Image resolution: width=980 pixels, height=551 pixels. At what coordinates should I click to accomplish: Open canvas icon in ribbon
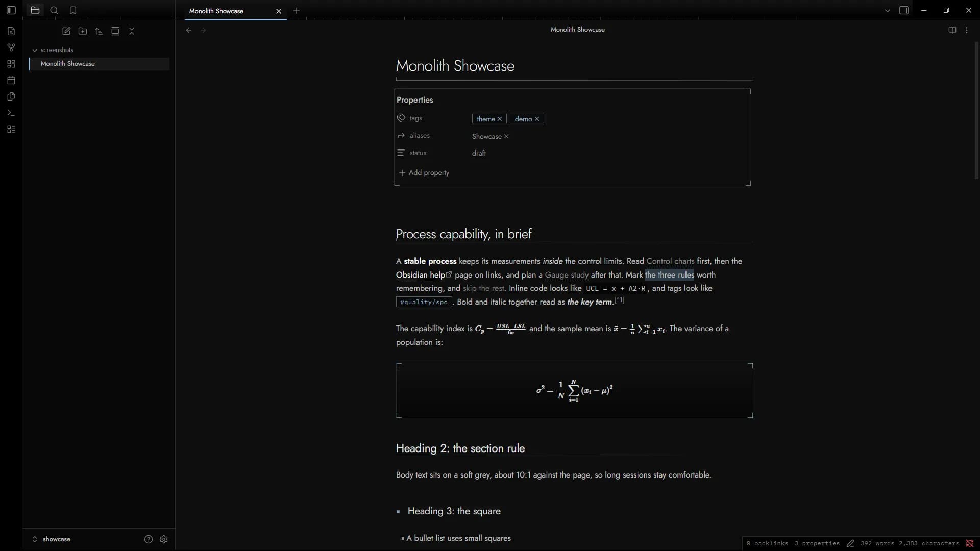pyautogui.click(x=11, y=64)
